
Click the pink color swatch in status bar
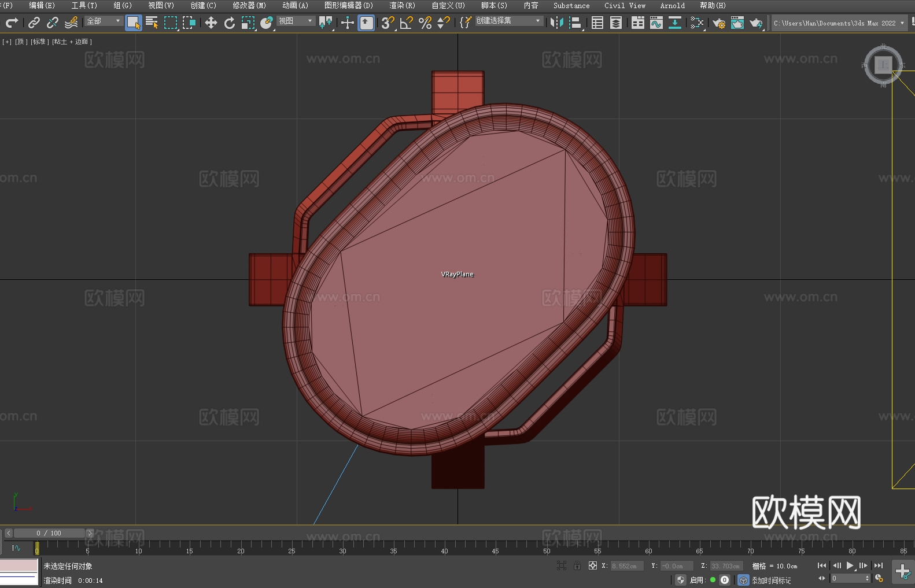[x=19, y=565]
